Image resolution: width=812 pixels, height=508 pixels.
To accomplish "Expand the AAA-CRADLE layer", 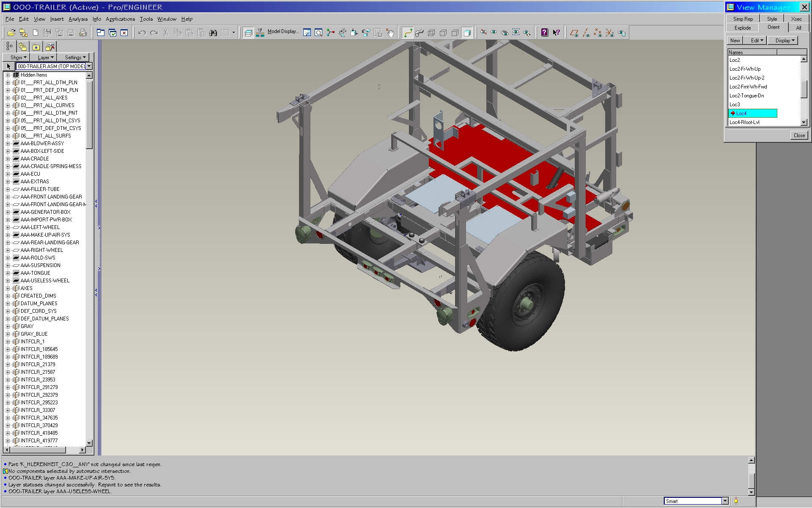I will tap(8, 159).
